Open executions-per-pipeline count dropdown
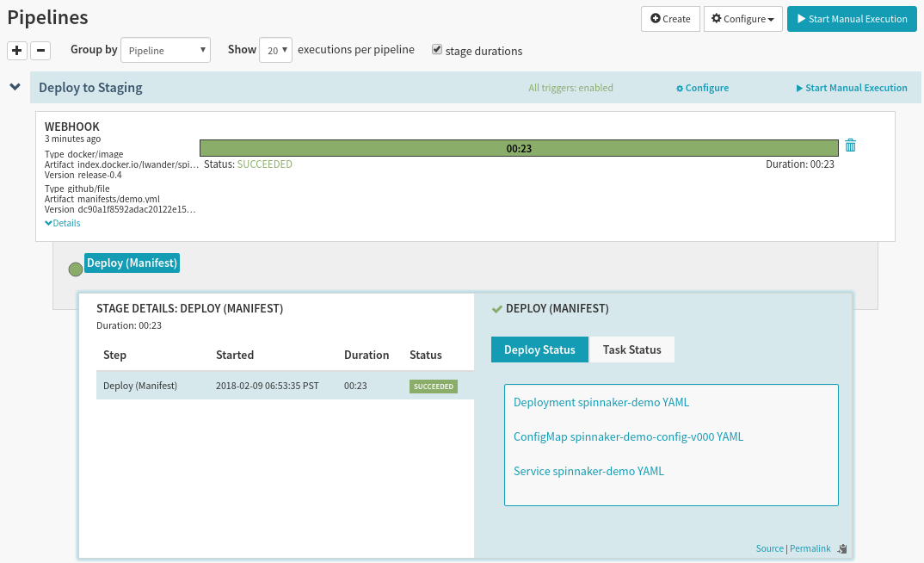 (x=275, y=51)
